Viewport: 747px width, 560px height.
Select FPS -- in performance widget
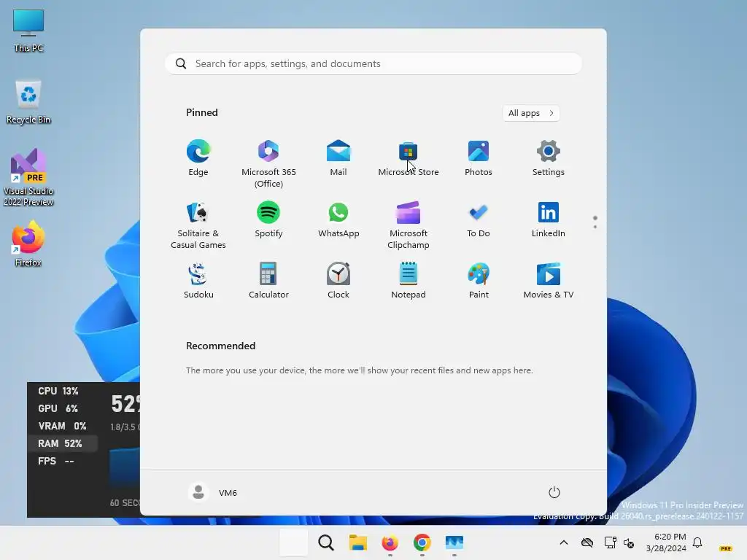tap(55, 461)
